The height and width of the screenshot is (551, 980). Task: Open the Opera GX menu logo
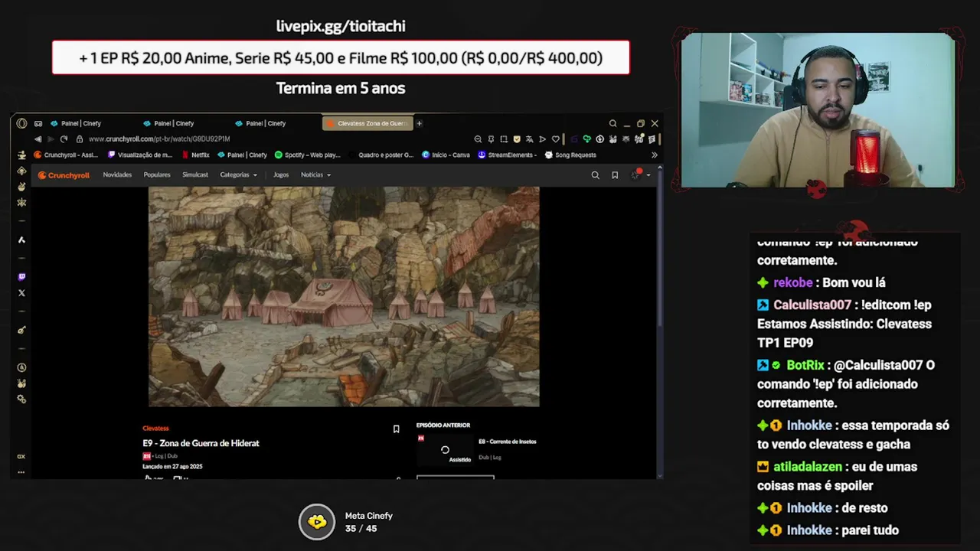21,123
